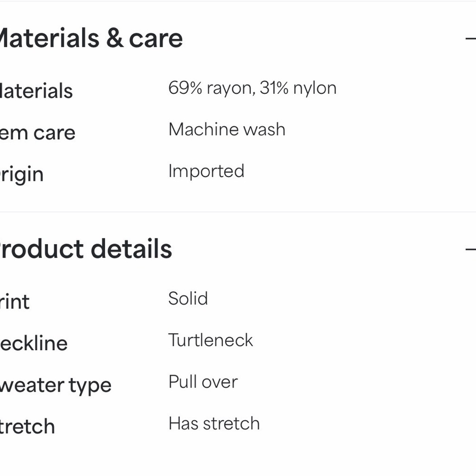Viewport: 476px width, 476px height.
Task: Collapse the Product details section
Action: tap(470, 249)
